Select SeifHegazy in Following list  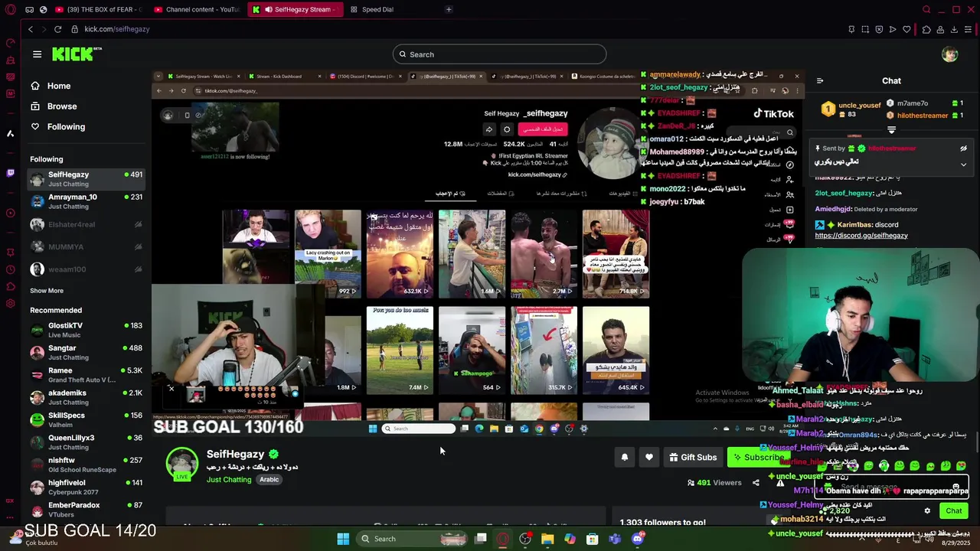(86, 179)
